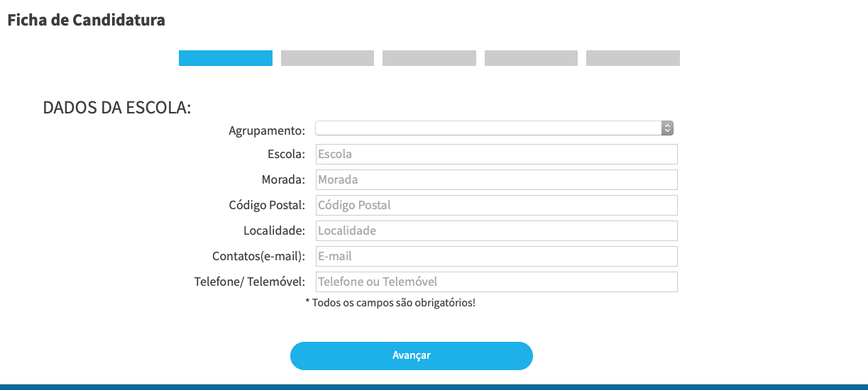This screenshot has width=868, height=390.
Task: Focus the E-mail contact field
Action: pos(496,256)
